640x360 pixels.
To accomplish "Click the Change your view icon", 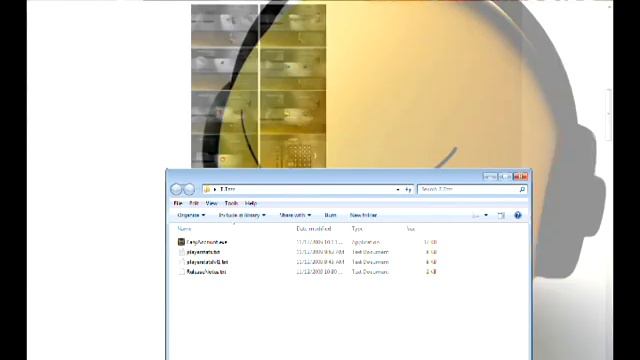I will pos(476,216).
